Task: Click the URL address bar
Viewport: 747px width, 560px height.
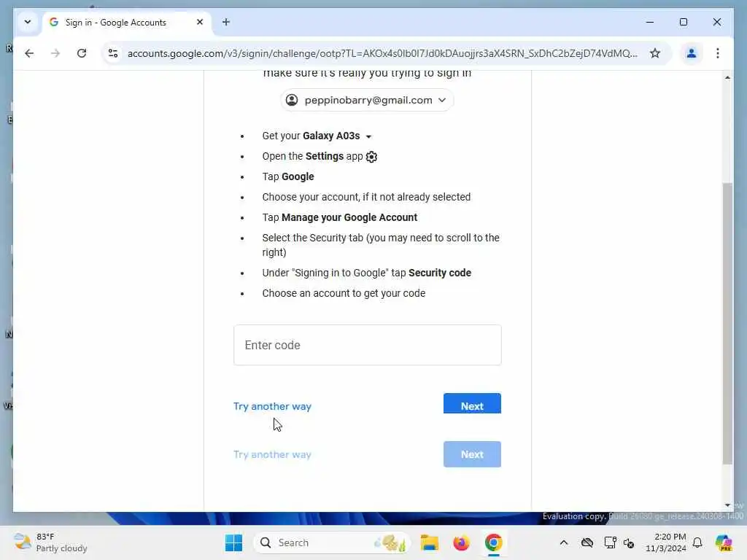Action: coord(382,53)
